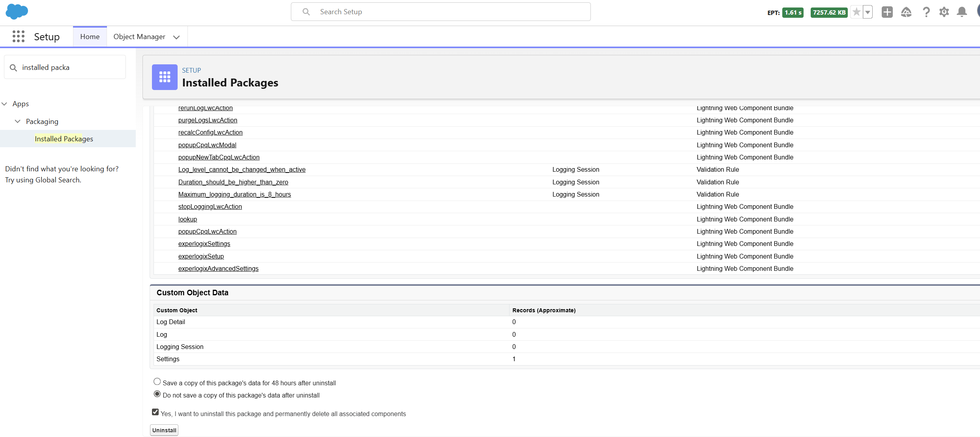Open the experlogixSettings component link
This screenshot has height=437, width=980.
pos(204,244)
